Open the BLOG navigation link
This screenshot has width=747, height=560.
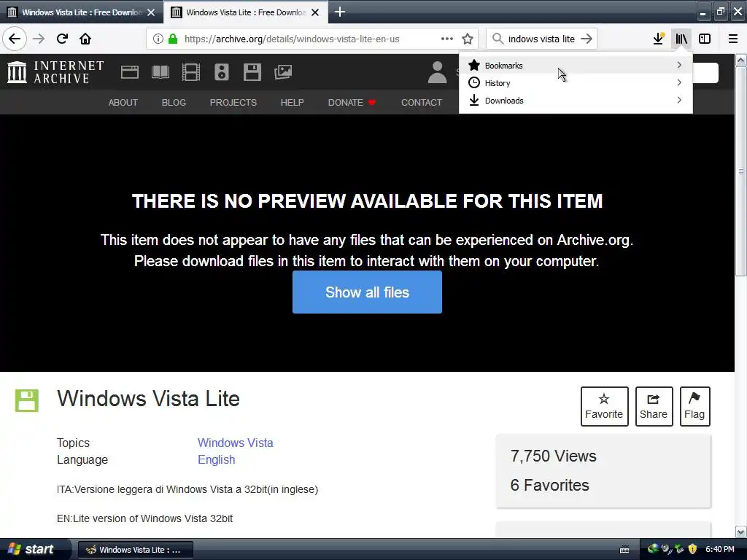(x=174, y=102)
